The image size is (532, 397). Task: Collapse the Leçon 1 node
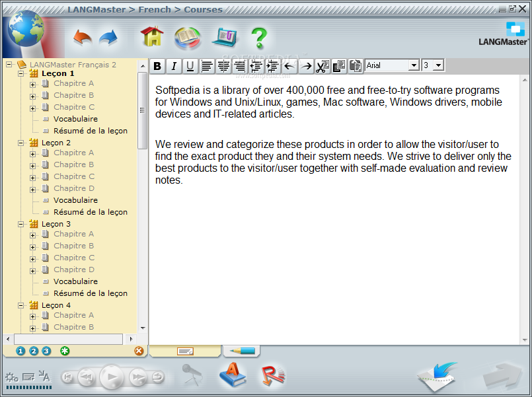coord(21,73)
